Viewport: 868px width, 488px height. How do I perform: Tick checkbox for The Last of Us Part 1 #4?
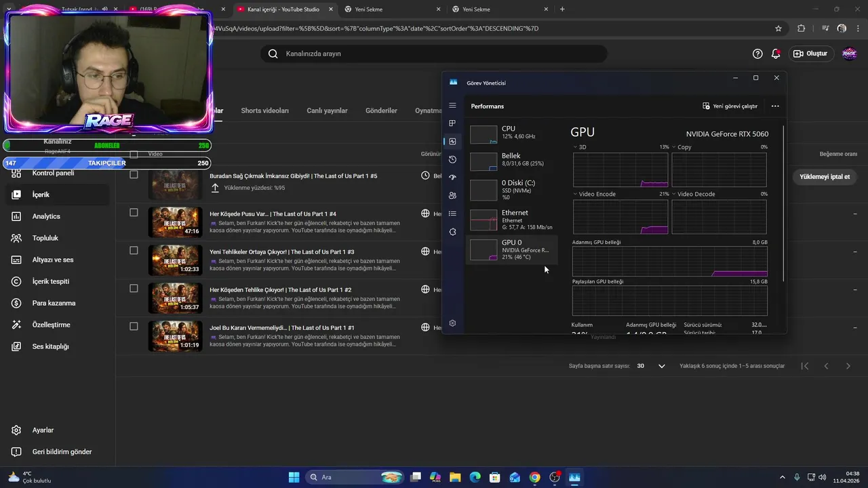(134, 213)
